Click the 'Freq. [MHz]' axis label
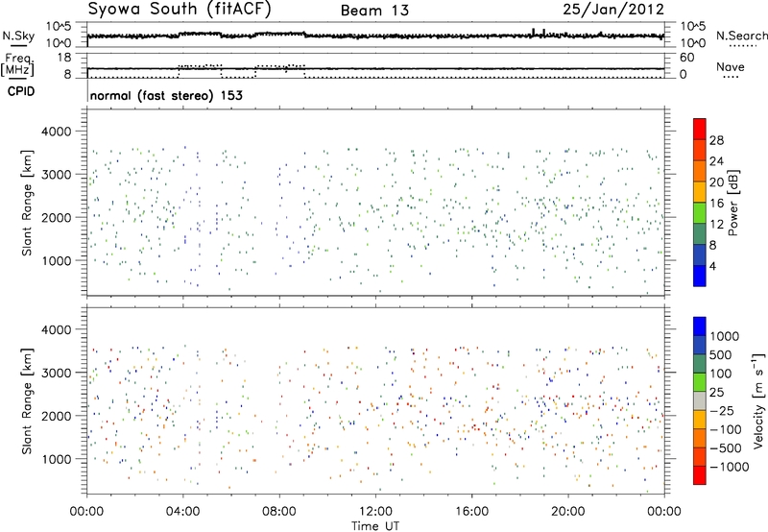The image size is (768, 532). (17, 65)
